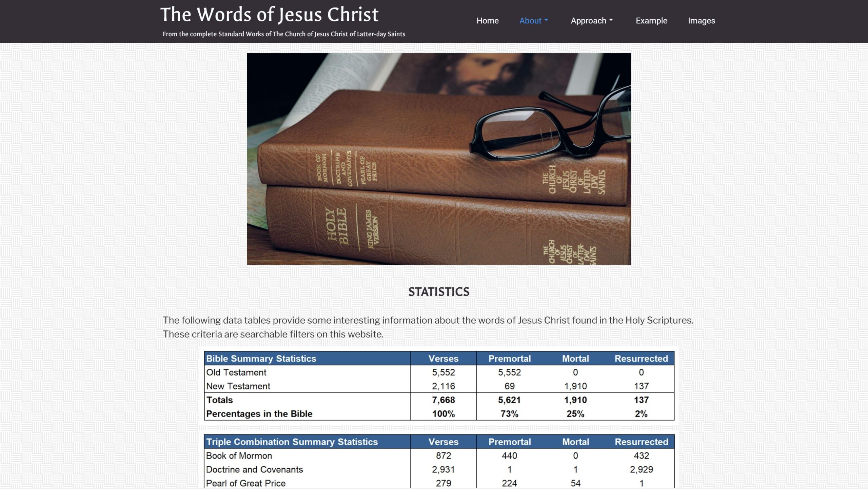Click the Bible Totals verses value 7,668

pos(443,400)
